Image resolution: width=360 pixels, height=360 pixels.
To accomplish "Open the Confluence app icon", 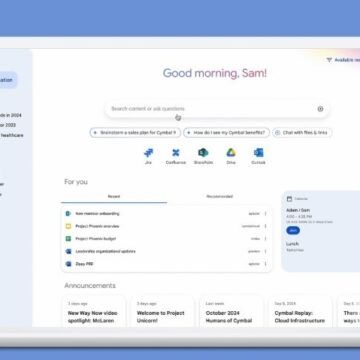I will pyautogui.click(x=176, y=153).
